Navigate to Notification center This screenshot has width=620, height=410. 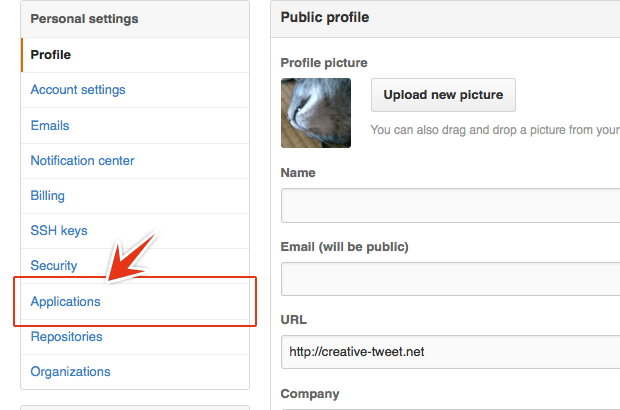coord(82,160)
